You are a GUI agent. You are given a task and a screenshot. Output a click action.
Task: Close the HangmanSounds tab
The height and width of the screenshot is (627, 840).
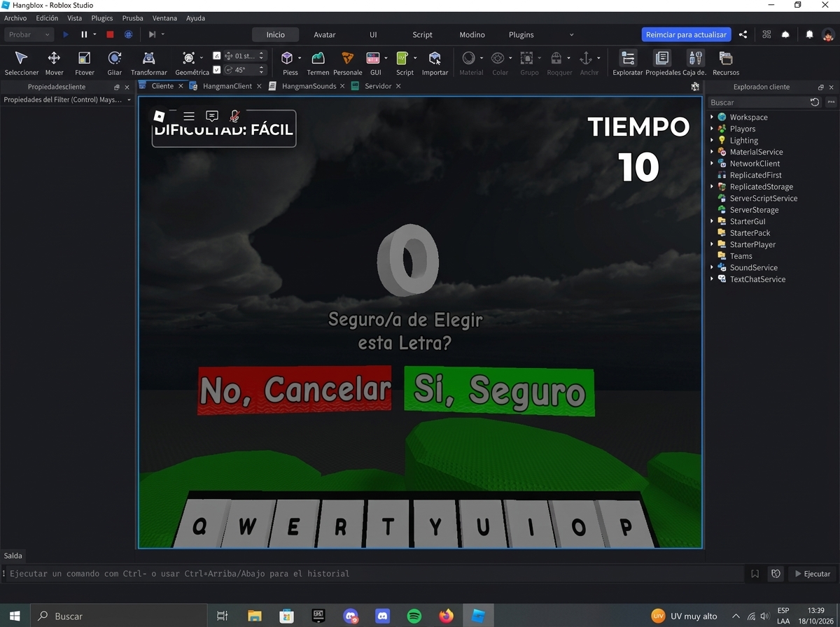tap(342, 86)
